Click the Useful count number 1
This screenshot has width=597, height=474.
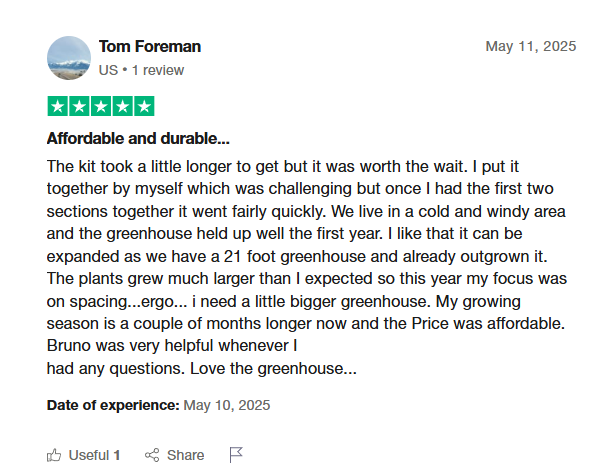click(x=117, y=455)
